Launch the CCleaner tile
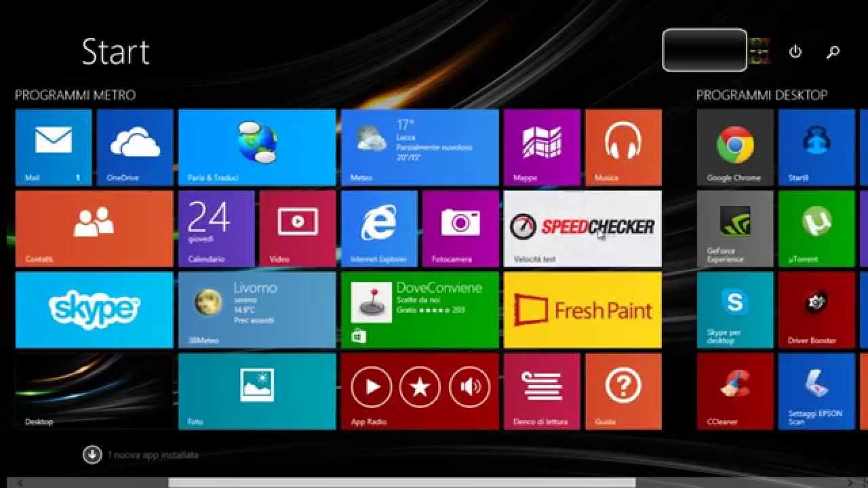 click(735, 392)
